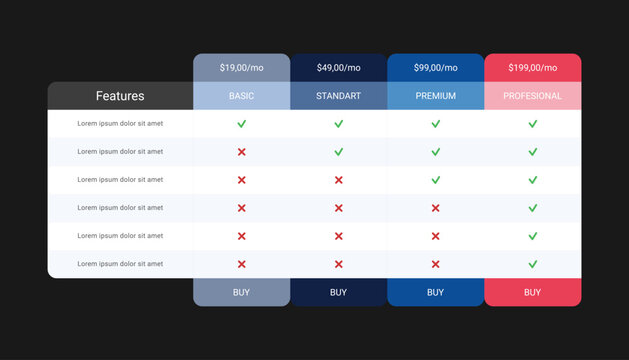Select the STANDART checkmark in the first feature row
629x360 pixels.
click(339, 124)
